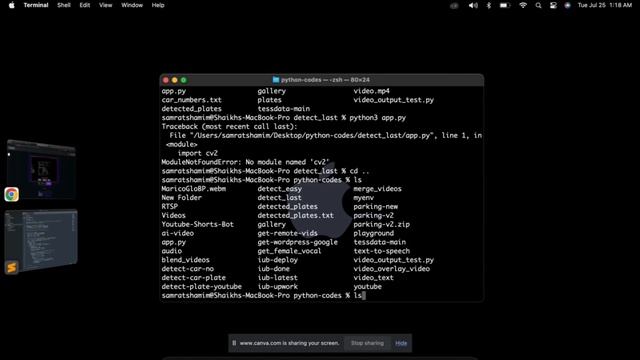The height and width of the screenshot is (360, 640).
Task: Click 'Traceback (most recent call last)' line
Action: point(229,127)
